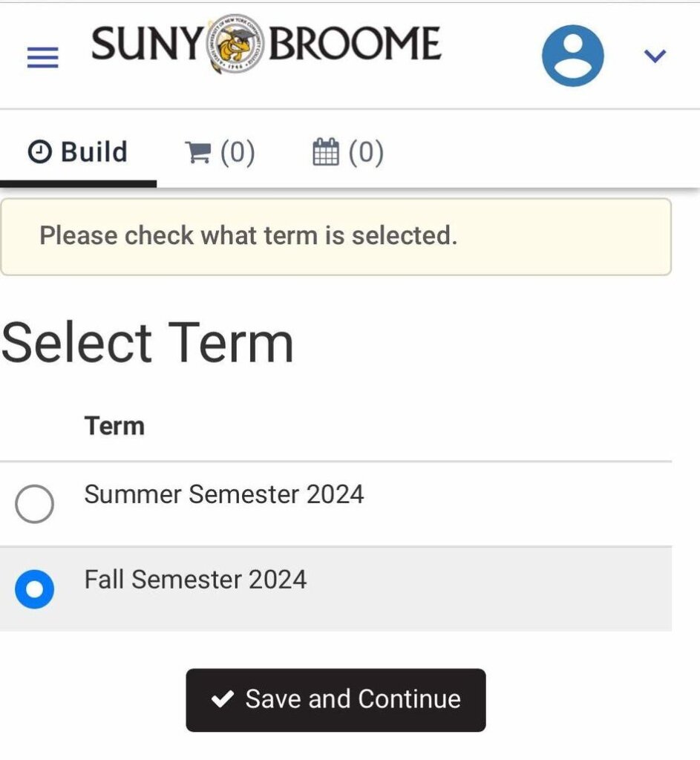Click the SUNY Broome bee mascot seal
Image resolution: width=700 pixels, height=760 pixels.
click(x=235, y=44)
